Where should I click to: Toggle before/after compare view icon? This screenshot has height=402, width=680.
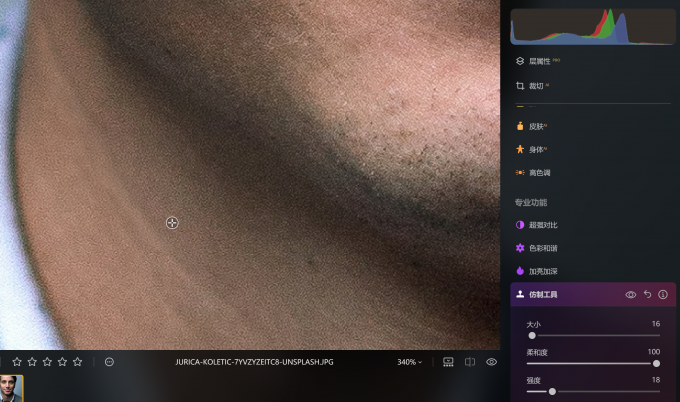click(470, 362)
